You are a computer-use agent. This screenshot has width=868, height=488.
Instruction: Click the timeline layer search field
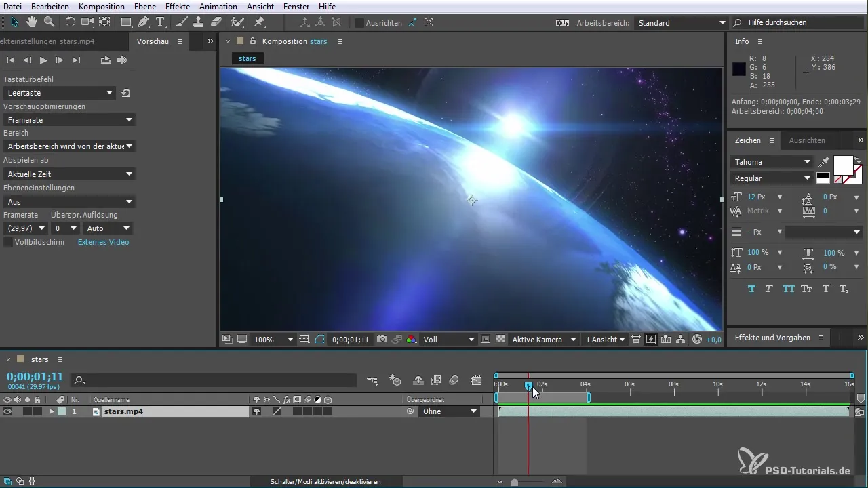215,381
